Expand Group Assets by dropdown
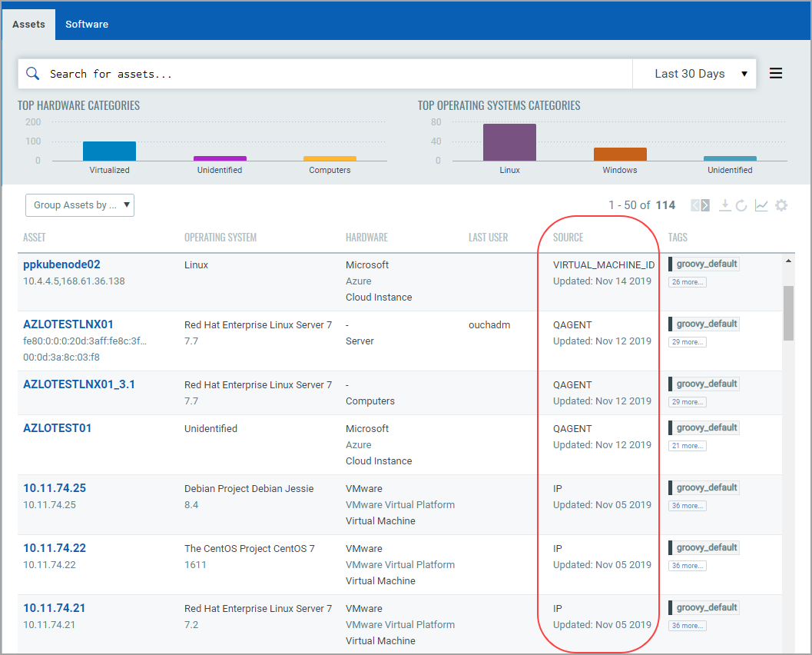 tap(80, 205)
